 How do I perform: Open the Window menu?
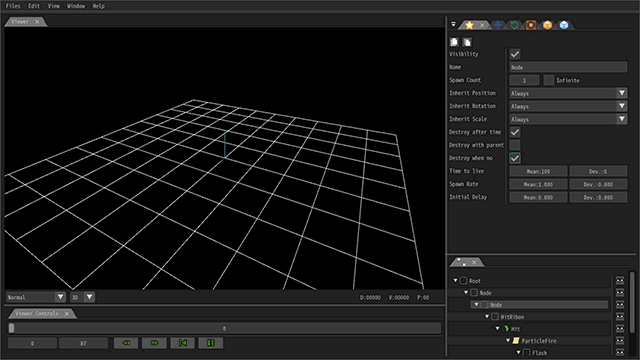(x=76, y=6)
